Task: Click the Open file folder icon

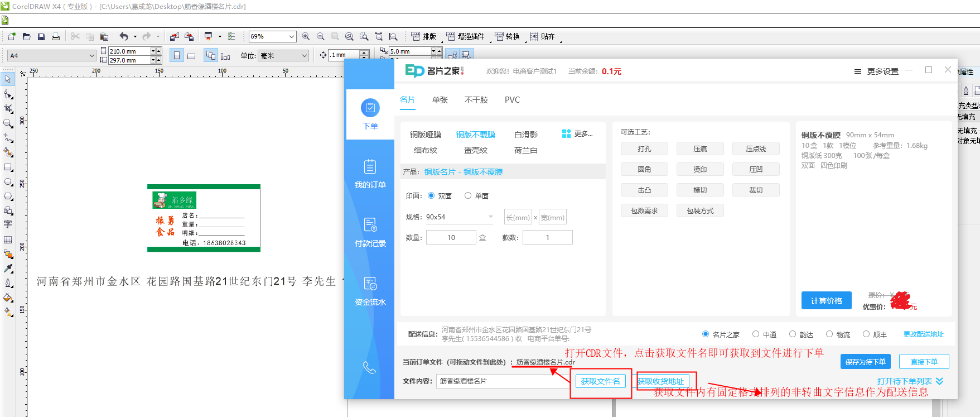Action: pos(26,37)
